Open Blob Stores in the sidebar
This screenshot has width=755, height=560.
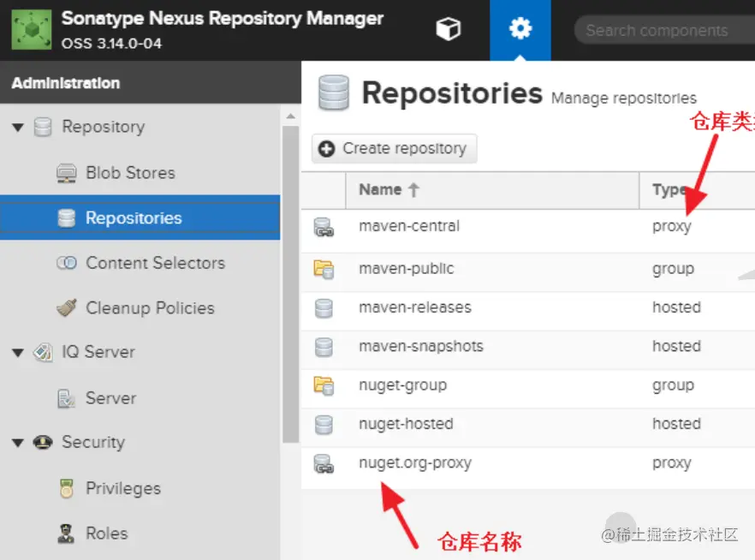coord(140,173)
